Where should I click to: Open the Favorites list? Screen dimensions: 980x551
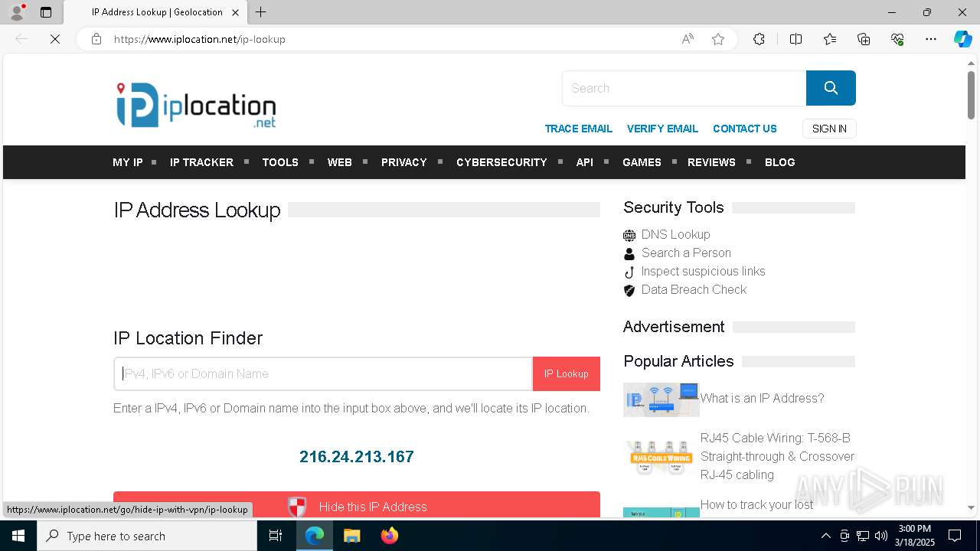830,39
